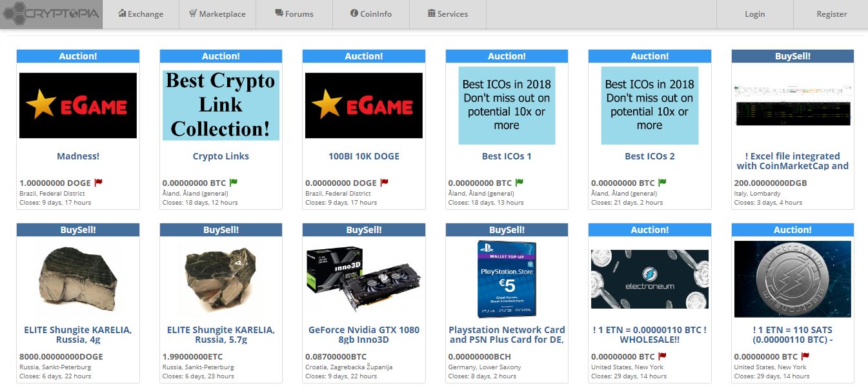Open the Best ICOs 2 listing image

point(650,105)
